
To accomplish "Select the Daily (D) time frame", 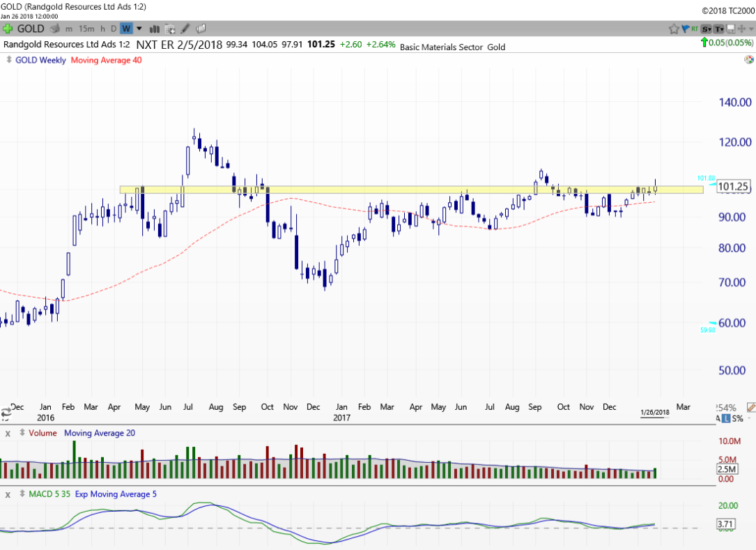I will coord(114,29).
